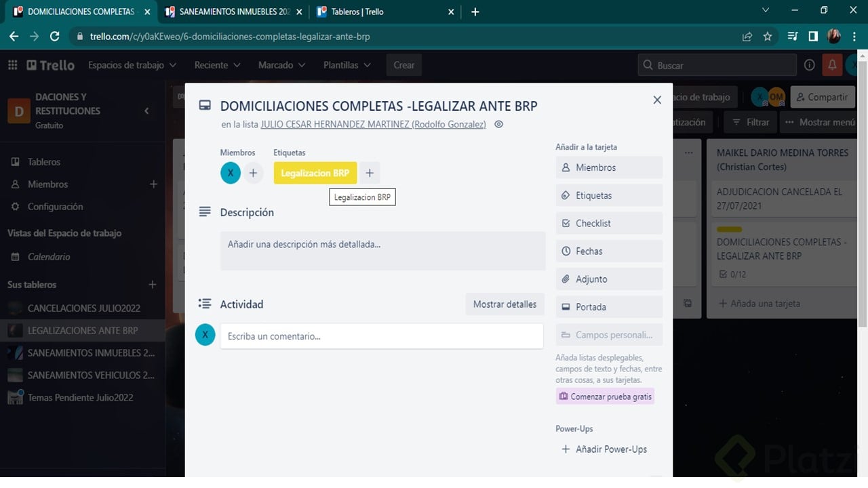Click Comenzar prueba gratis
The image size is (868, 488).
click(x=605, y=396)
